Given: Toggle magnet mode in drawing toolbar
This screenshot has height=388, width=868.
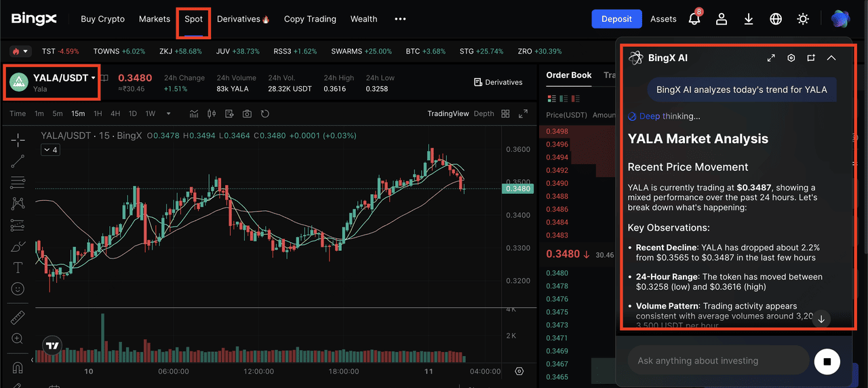Looking at the screenshot, I should click(x=18, y=368).
